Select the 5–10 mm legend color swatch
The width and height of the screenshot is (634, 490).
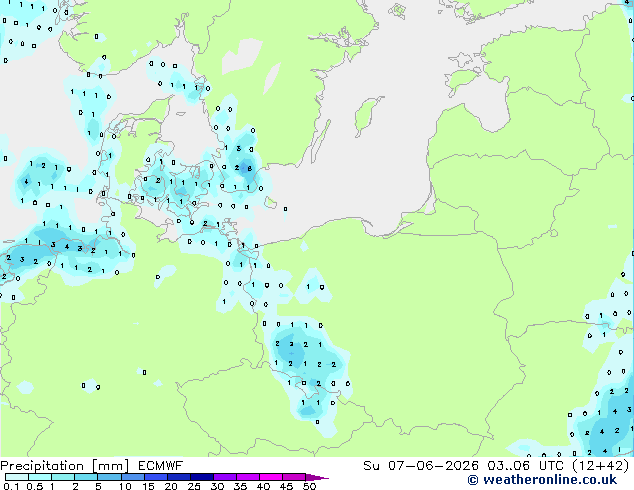click(x=109, y=477)
